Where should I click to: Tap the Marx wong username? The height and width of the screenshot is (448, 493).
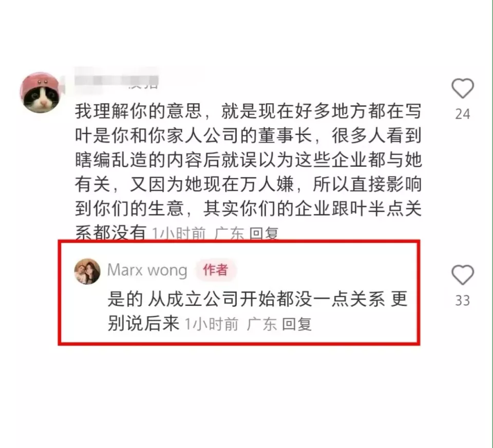point(147,270)
